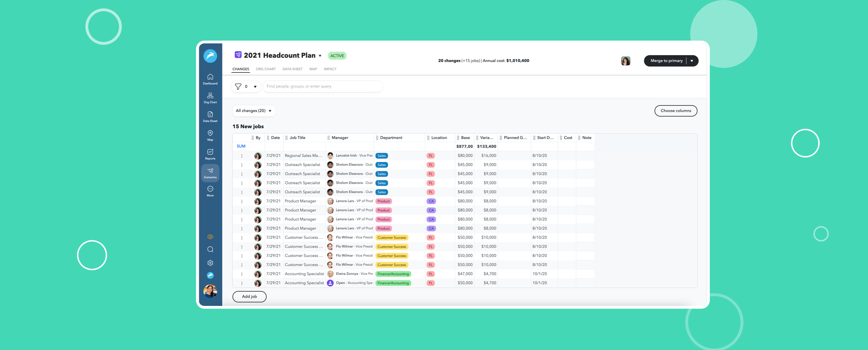
Task: Open Data Sheet from the sidebar
Action: pyautogui.click(x=210, y=117)
